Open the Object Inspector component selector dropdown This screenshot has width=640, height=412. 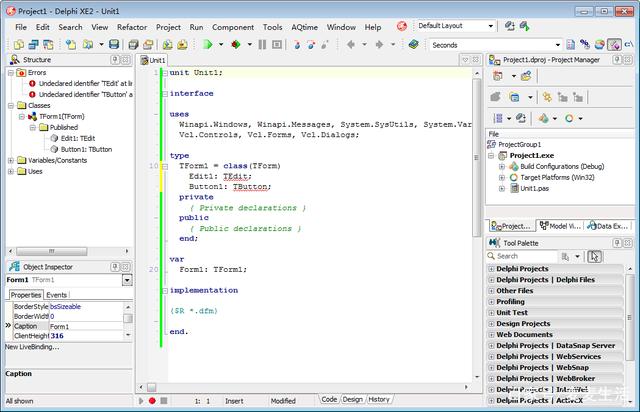(x=127, y=280)
